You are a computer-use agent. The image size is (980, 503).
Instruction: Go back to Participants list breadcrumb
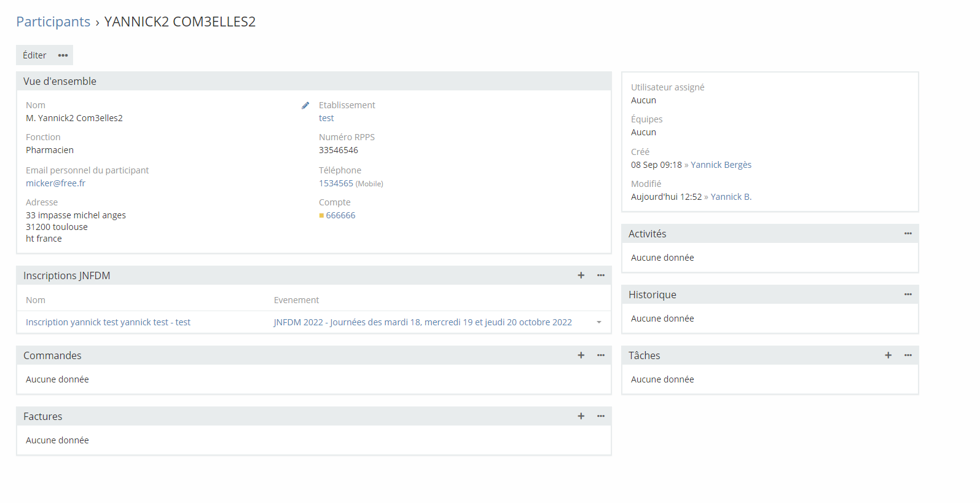[53, 22]
